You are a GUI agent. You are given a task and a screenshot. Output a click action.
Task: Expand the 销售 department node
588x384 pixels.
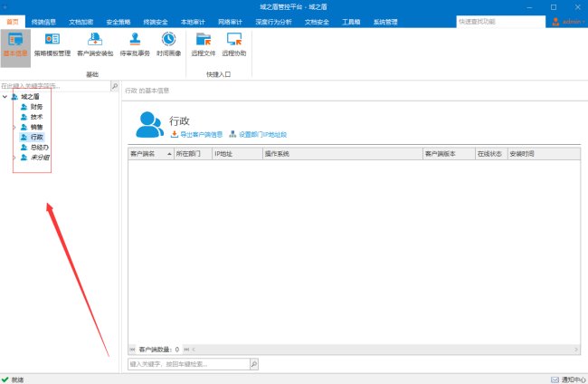pyautogui.click(x=14, y=128)
